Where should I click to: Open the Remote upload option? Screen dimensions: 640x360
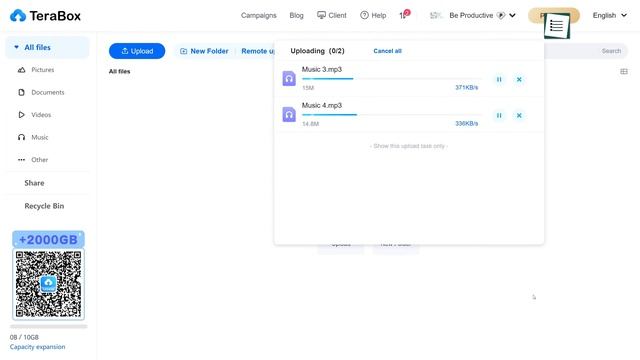[258, 51]
